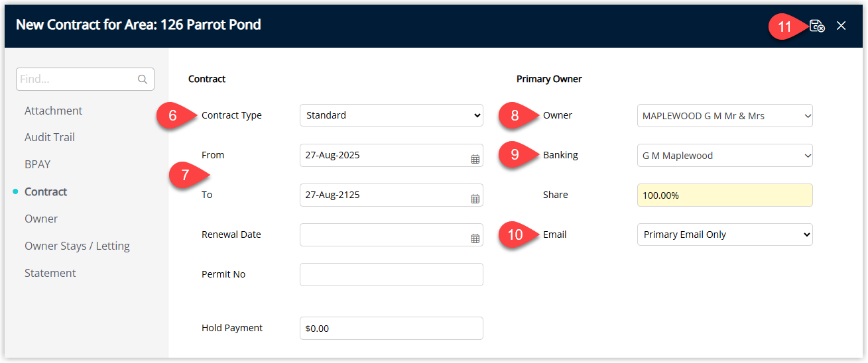Click the Primary Owner section heading
This screenshot has width=868, height=363.
pyautogui.click(x=549, y=79)
